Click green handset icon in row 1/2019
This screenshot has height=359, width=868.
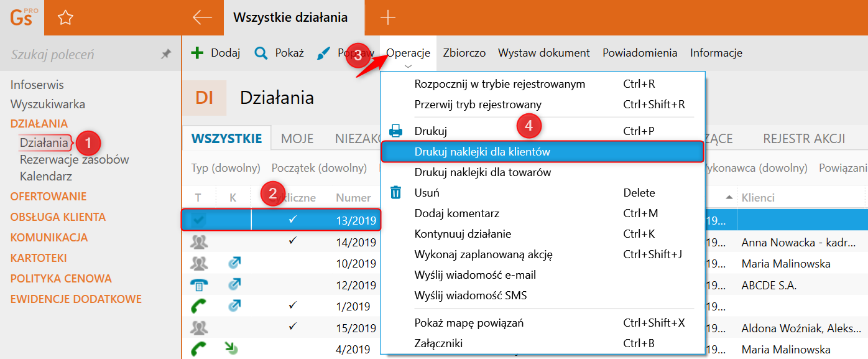click(199, 306)
